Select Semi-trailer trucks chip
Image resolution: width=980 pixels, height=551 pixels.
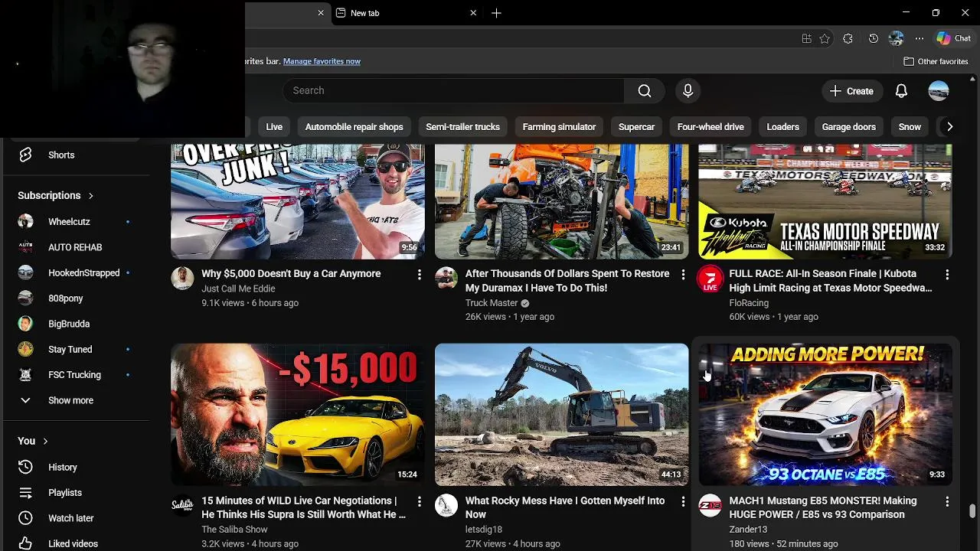[x=462, y=127]
